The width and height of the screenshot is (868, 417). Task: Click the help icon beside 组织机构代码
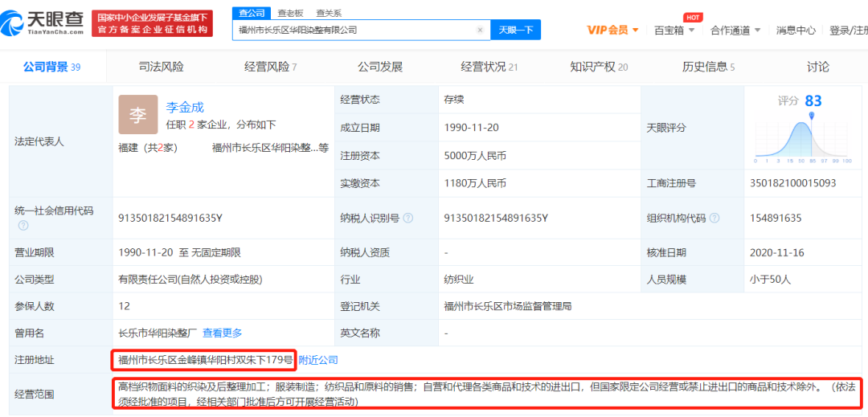(x=714, y=219)
